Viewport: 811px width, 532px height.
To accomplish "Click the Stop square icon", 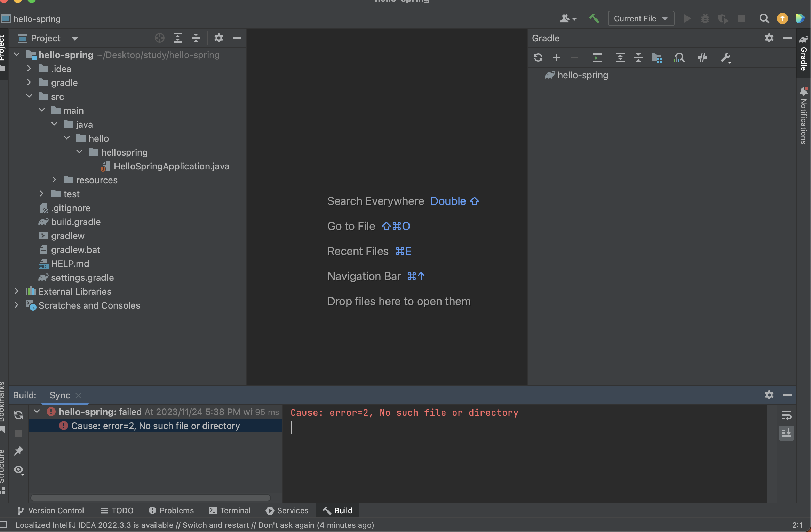I will tap(741, 18).
